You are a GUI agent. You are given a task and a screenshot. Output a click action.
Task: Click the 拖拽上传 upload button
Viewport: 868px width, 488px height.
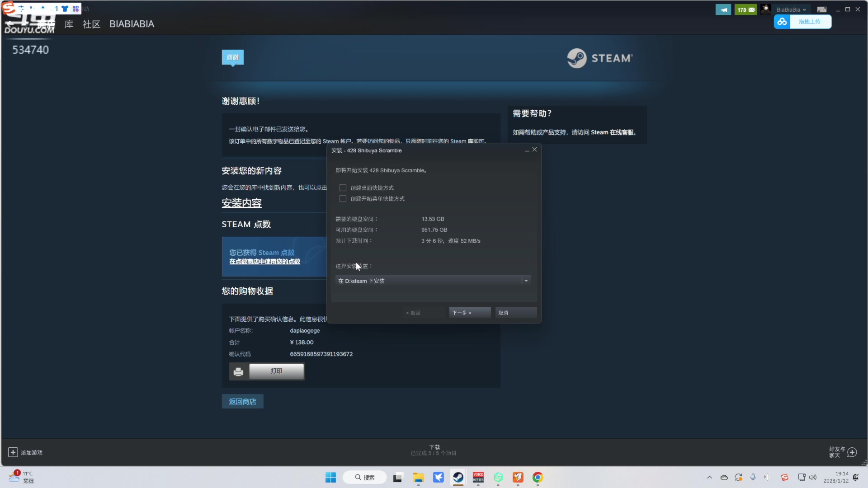[810, 22]
